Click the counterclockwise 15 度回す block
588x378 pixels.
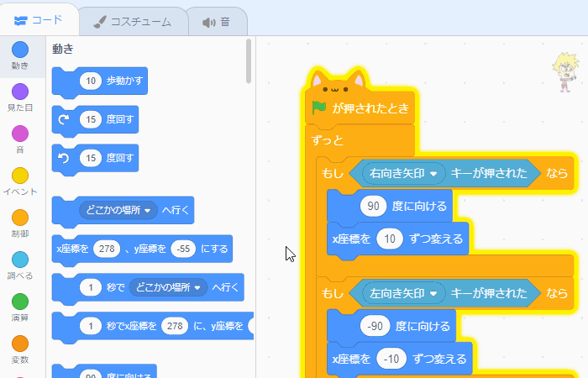tap(95, 158)
